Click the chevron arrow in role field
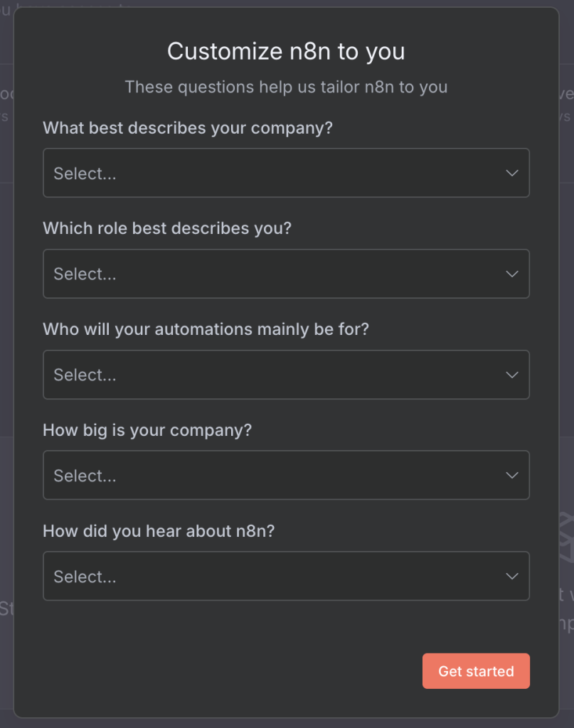574x728 pixels. click(x=512, y=274)
